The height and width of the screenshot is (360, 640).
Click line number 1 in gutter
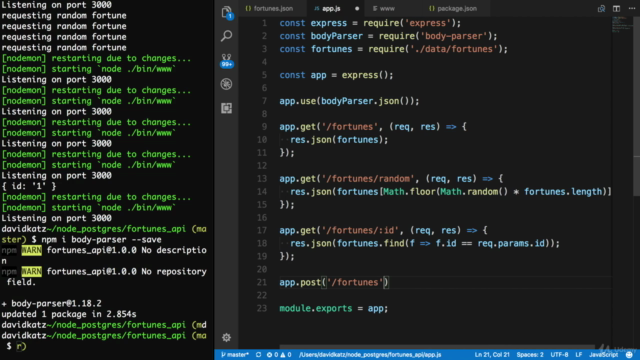[264, 23]
